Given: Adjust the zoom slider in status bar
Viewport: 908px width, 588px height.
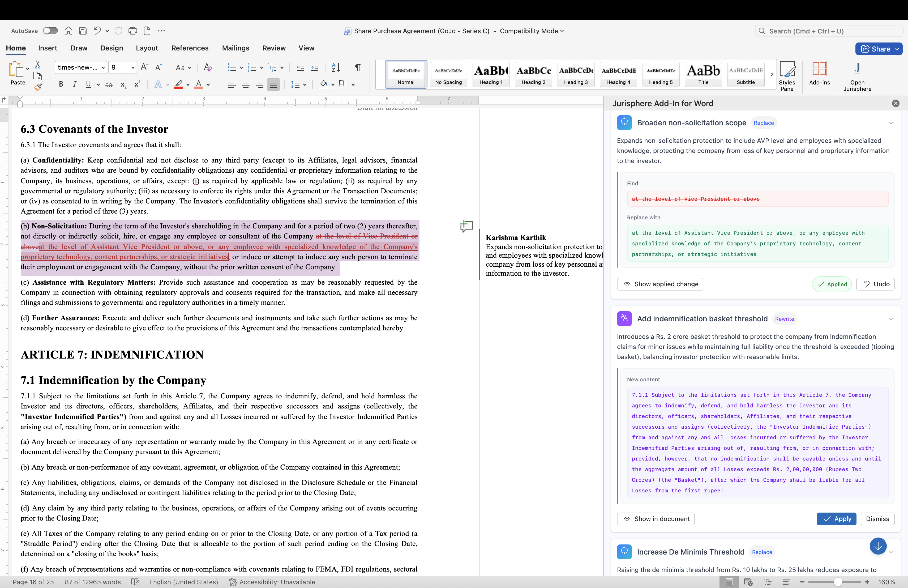Looking at the screenshot, I should coord(838,582).
